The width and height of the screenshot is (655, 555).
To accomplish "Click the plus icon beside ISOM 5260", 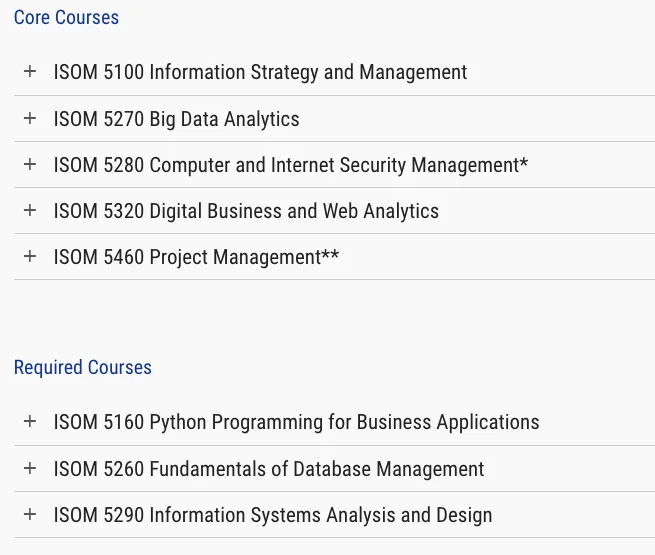I will pyautogui.click(x=30, y=468).
